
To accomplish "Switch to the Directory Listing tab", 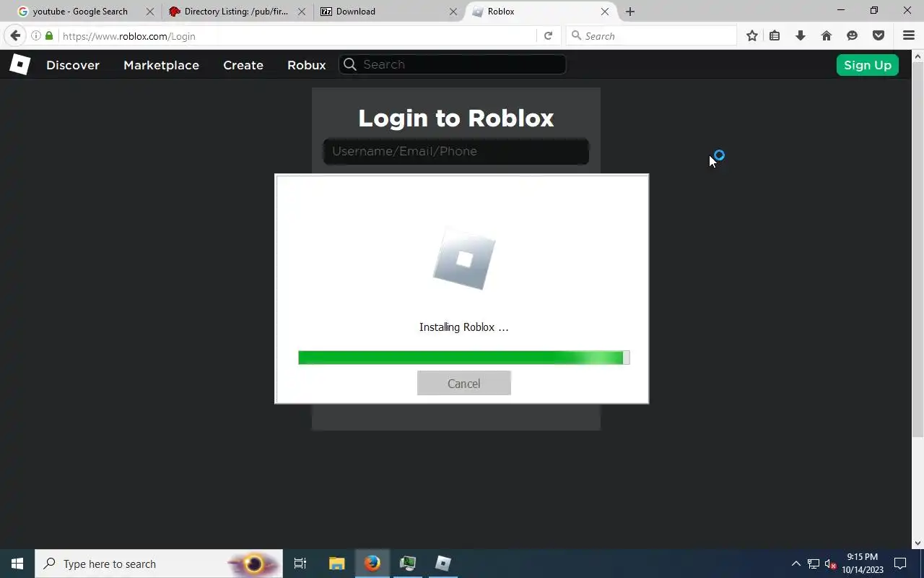I will tap(236, 12).
